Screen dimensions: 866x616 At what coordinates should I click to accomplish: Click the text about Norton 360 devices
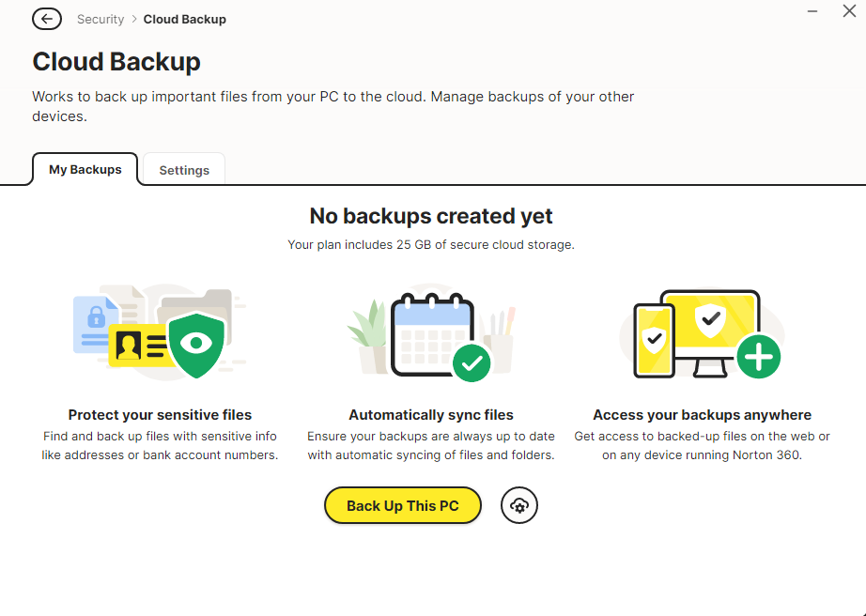point(702,455)
